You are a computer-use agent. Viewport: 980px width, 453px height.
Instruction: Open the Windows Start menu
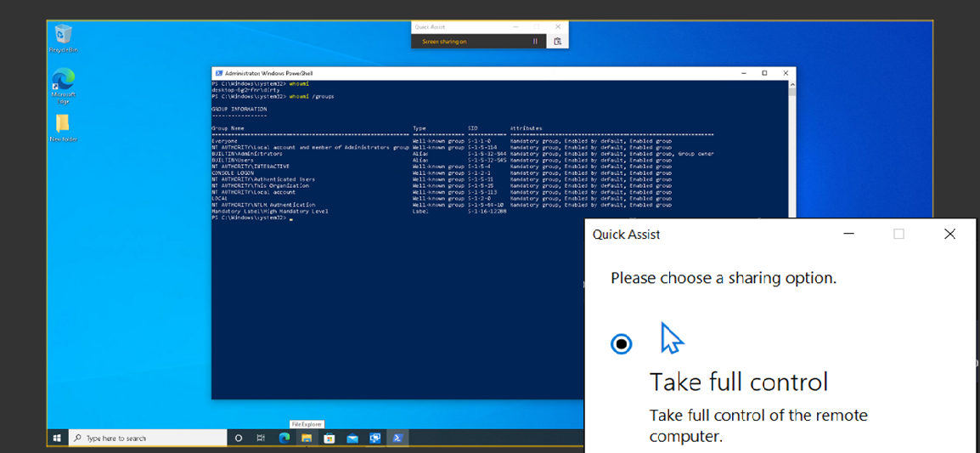coord(58,438)
